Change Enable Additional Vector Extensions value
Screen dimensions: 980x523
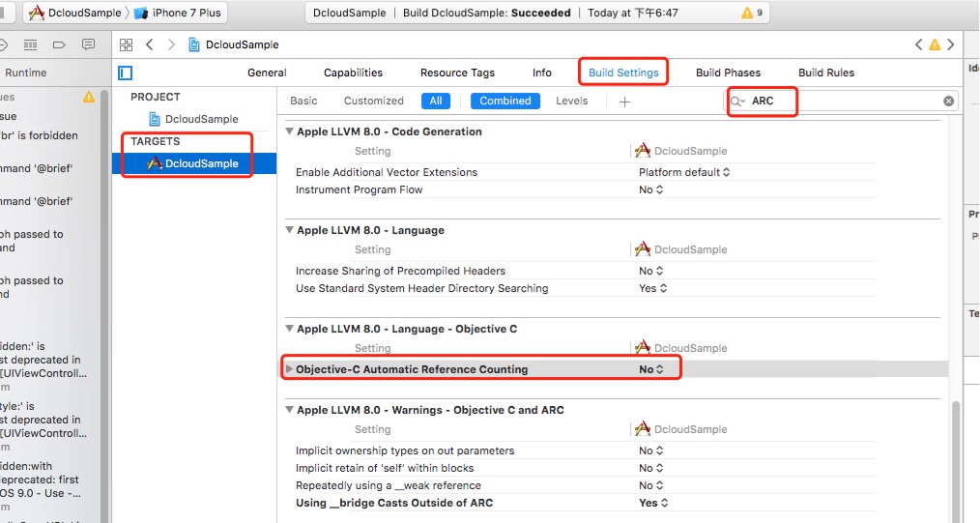click(683, 172)
